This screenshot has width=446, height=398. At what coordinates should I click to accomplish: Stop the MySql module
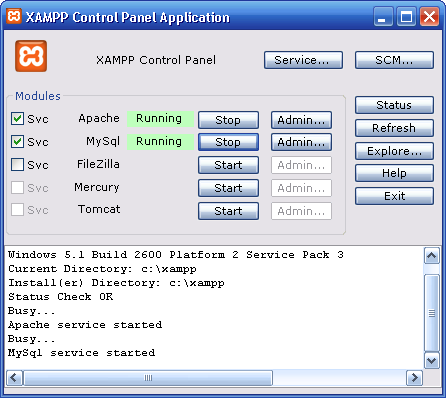(x=228, y=142)
